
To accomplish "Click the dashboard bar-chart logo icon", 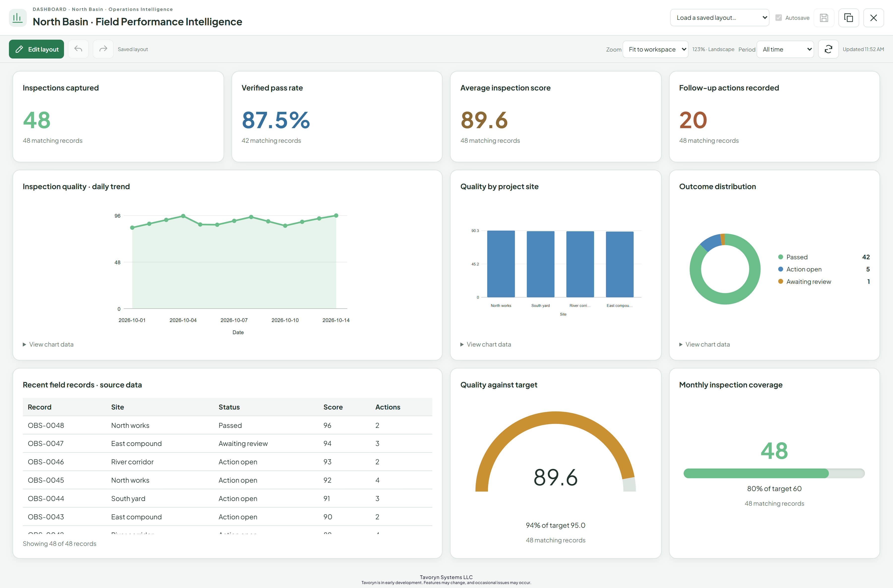I will [x=17, y=18].
